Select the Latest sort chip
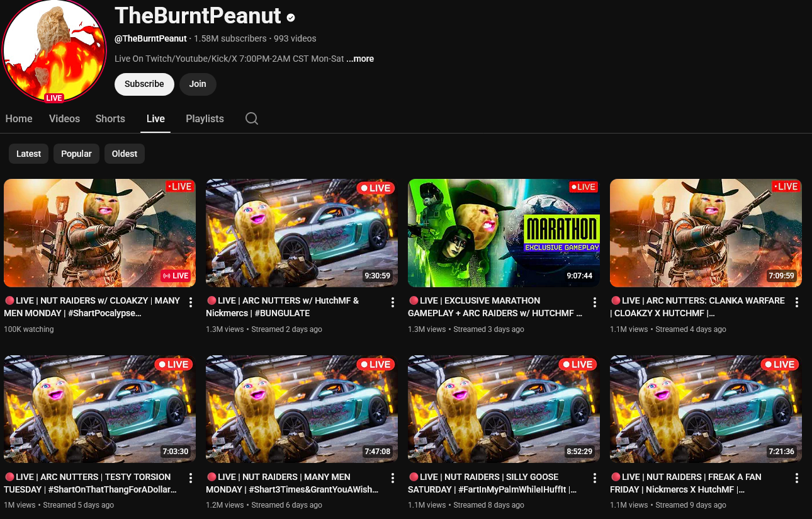 click(x=28, y=154)
